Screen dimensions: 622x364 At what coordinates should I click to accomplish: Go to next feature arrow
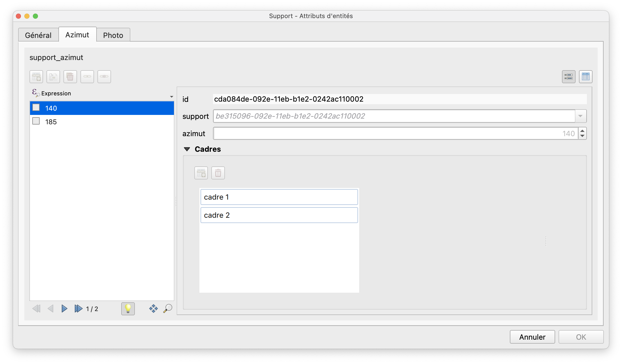point(64,309)
